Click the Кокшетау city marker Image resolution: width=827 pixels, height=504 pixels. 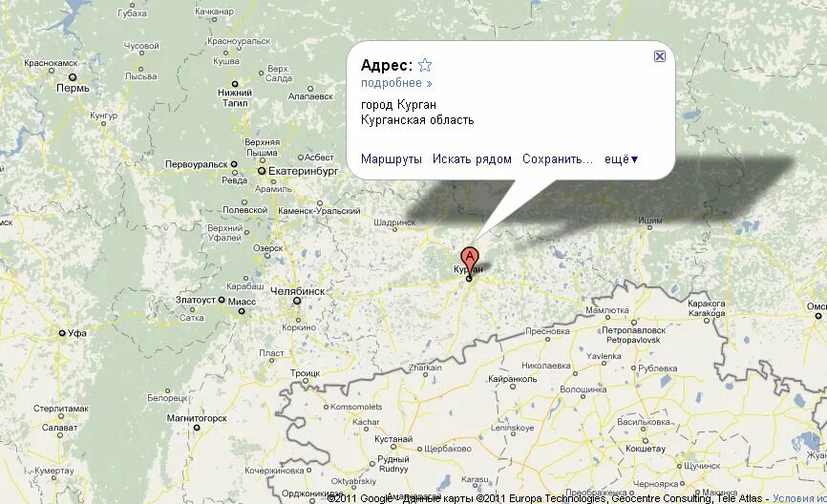645,440
